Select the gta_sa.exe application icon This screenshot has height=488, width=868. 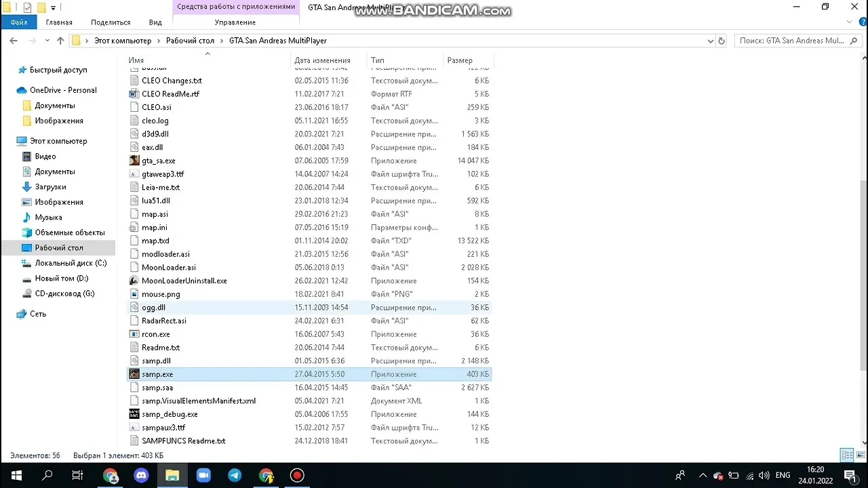(x=134, y=161)
